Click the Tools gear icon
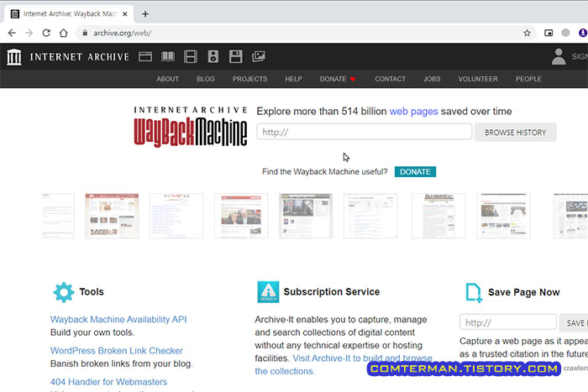Viewport: 588px width, 392px height. pyautogui.click(x=64, y=292)
